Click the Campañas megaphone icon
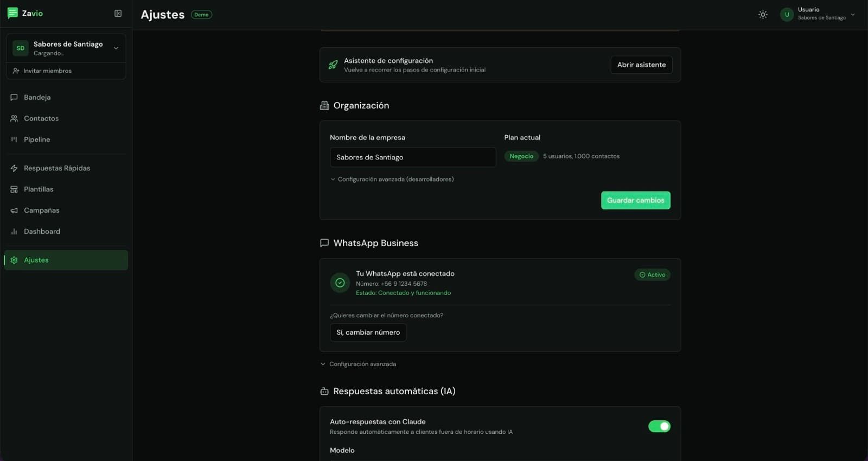The height and width of the screenshot is (461, 868). point(14,210)
